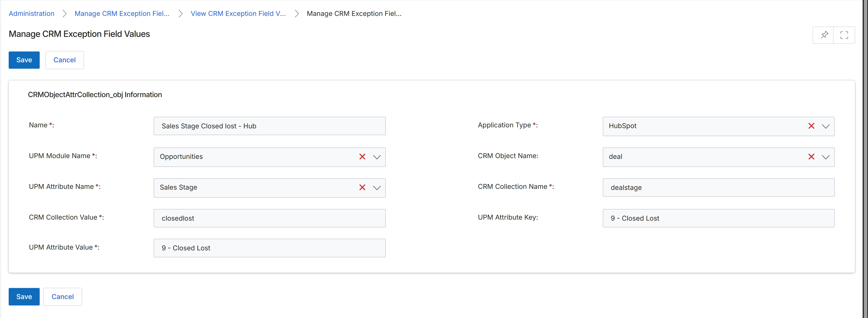Click the Application Type label

507,125
